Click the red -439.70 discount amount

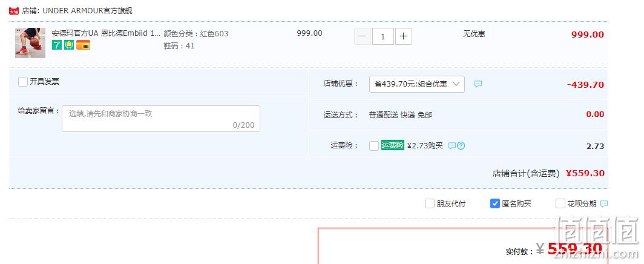585,85
